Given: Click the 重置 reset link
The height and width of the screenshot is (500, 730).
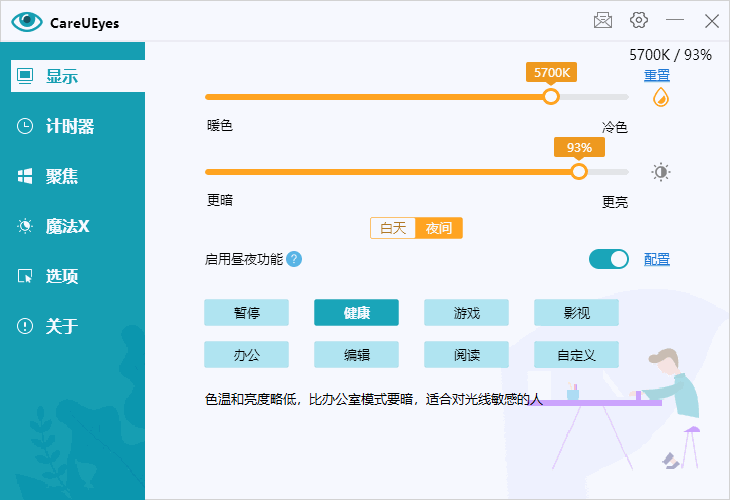Looking at the screenshot, I should pyautogui.click(x=657, y=76).
